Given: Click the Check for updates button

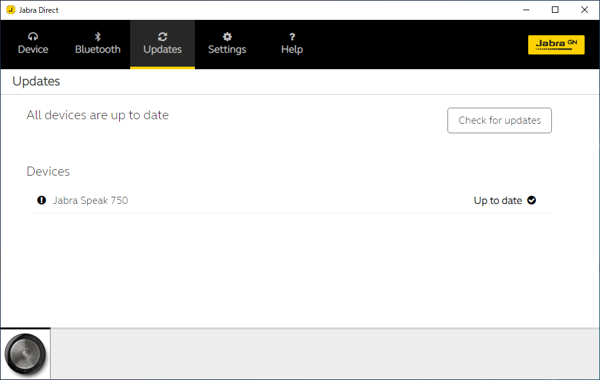Looking at the screenshot, I should click(x=499, y=121).
